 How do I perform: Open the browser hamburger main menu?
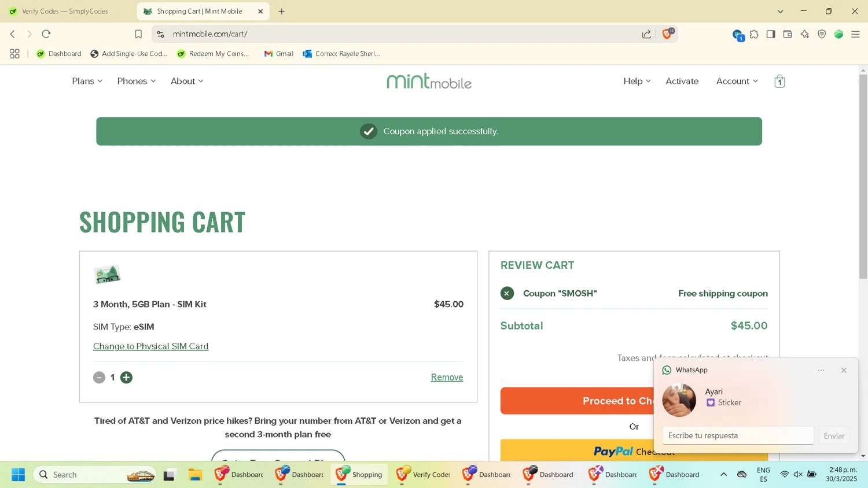[855, 34]
